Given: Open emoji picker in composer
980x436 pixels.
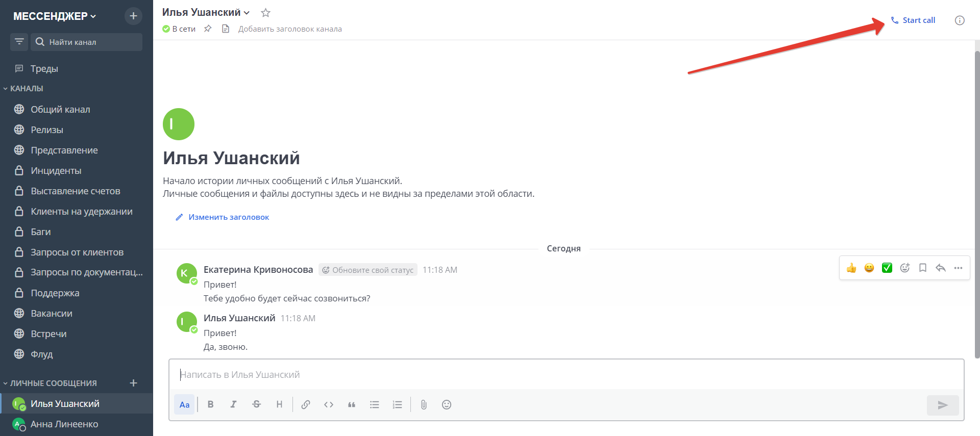Looking at the screenshot, I should click(447, 404).
